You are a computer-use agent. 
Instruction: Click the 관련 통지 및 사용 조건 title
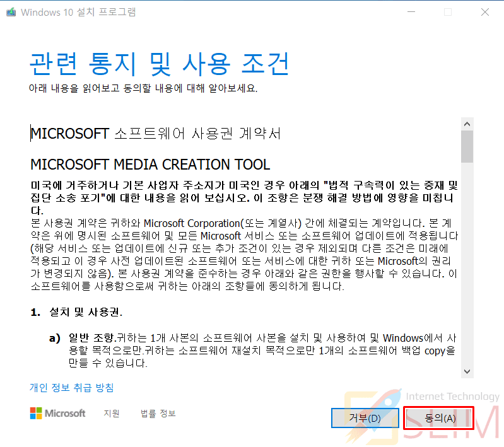point(160,64)
